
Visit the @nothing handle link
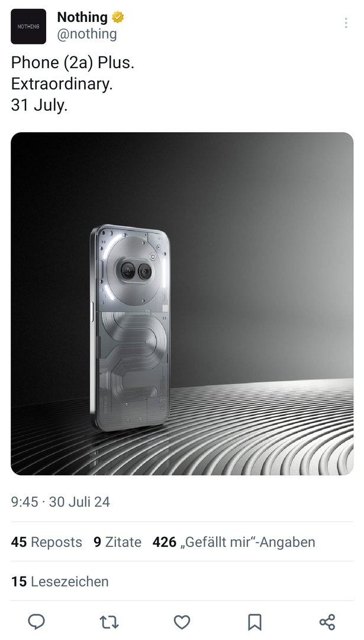[87, 34]
